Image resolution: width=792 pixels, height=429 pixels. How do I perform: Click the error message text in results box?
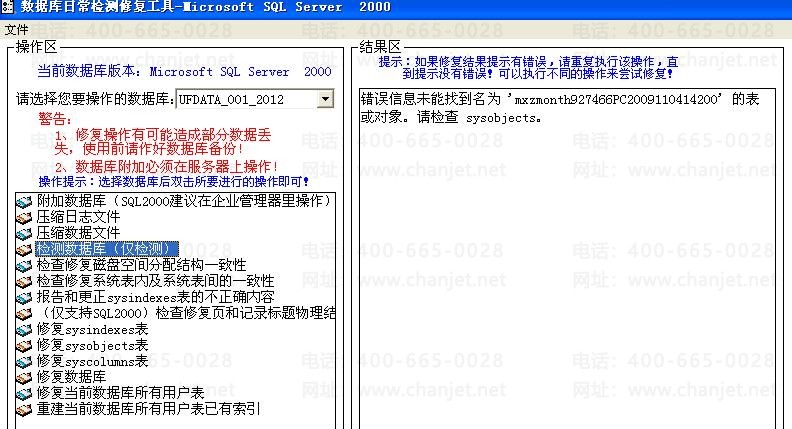pos(560,108)
